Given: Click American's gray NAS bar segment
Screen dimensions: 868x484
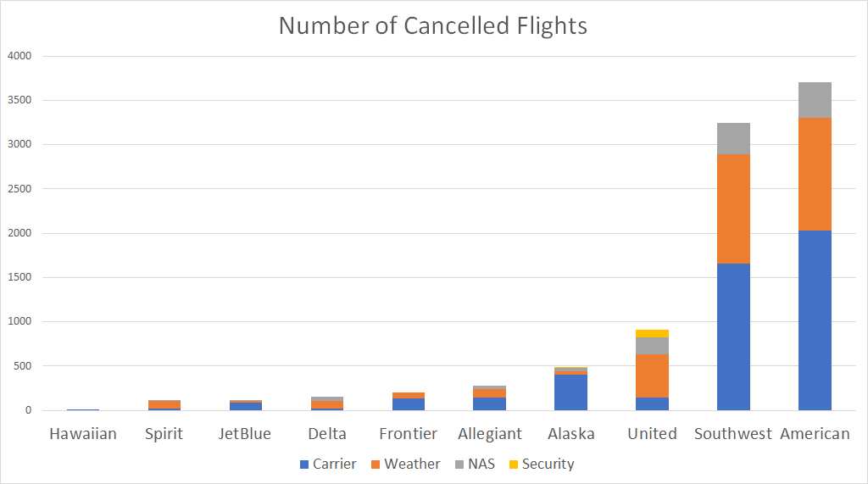Looking at the screenshot, I should (815, 100).
